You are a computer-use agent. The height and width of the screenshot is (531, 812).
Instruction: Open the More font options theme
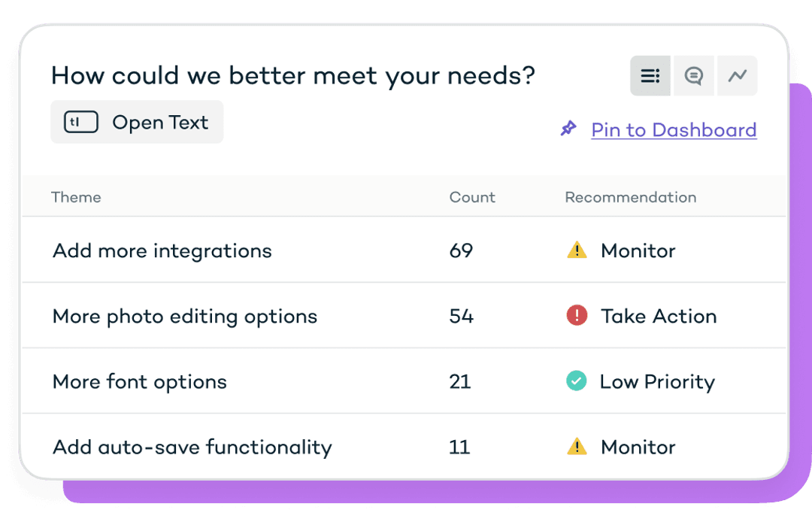140,382
